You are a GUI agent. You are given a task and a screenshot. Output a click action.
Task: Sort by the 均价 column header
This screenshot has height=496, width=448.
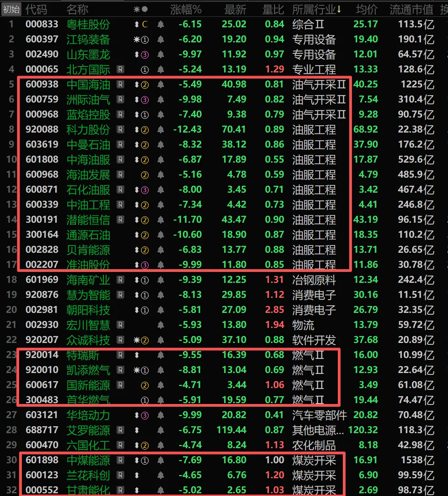point(367,10)
